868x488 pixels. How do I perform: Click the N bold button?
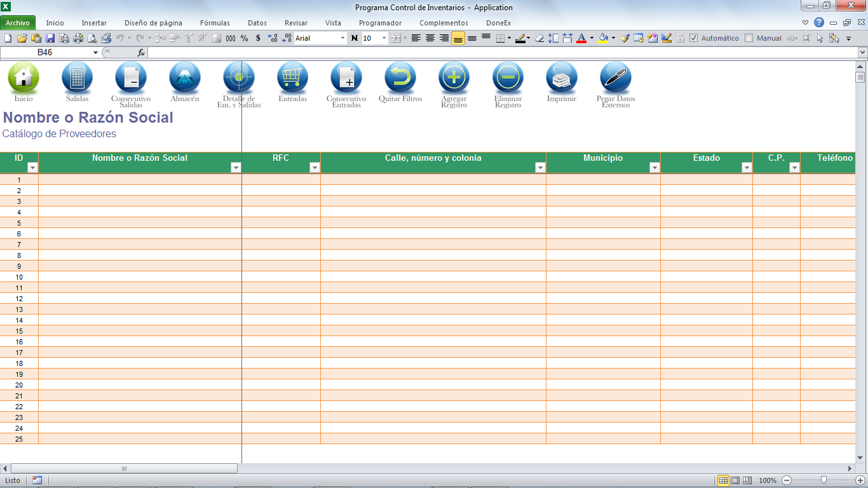(x=355, y=38)
